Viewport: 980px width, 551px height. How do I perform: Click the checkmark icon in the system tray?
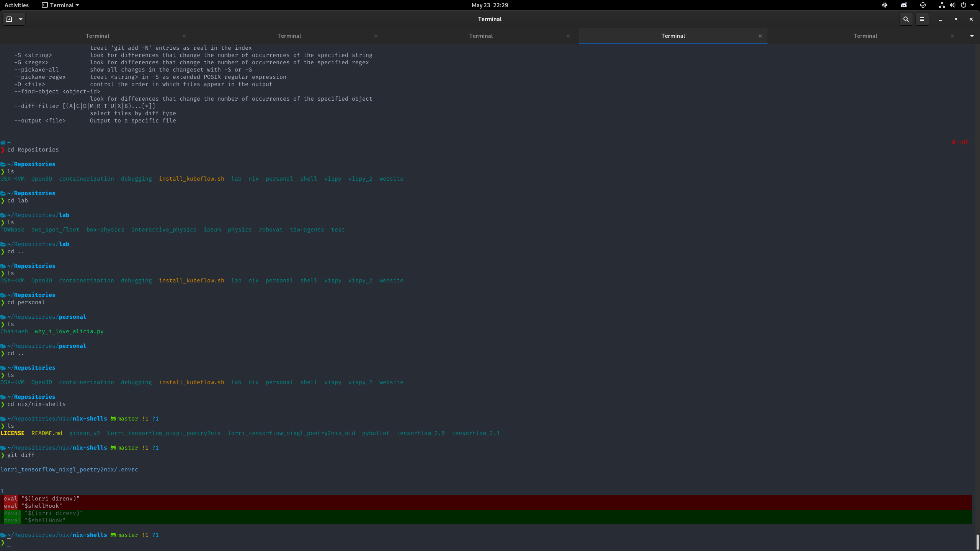(x=923, y=5)
